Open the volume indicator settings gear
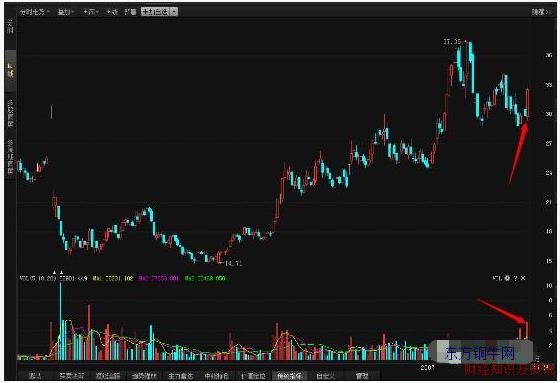This screenshot has width=560, height=383. click(x=507, y=278)
